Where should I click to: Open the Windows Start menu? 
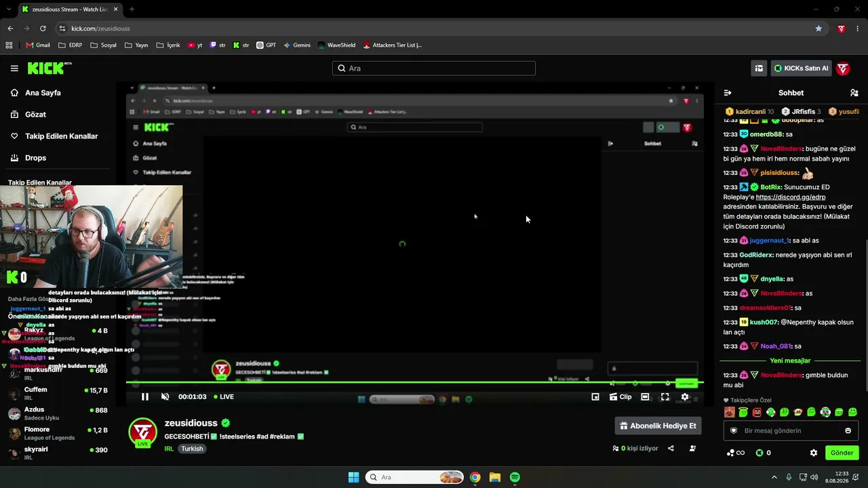click(x=353, y=477)
